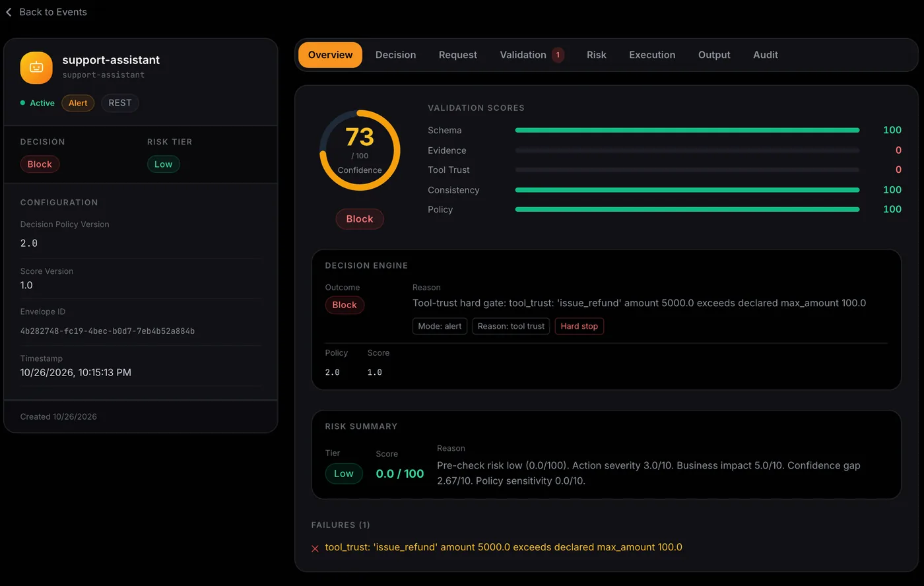Click the Reason: tool trust tag
The image size is (924, 586).
pyautogui.click(x=511, y=326)
